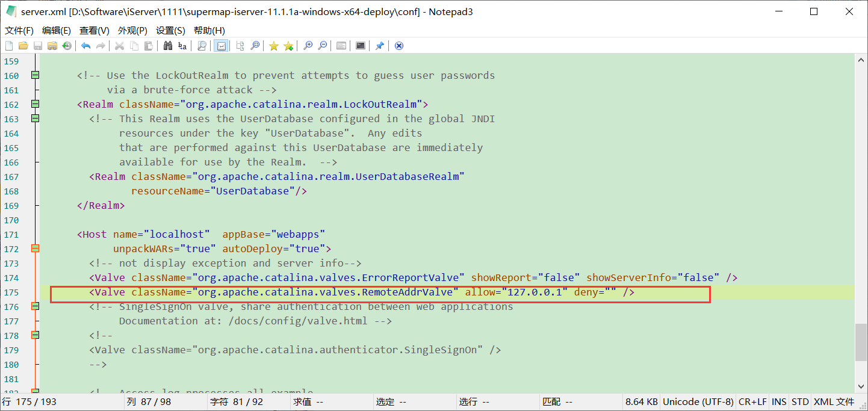Viewport: 868px width, 411px height.
Task: Open the syntax scheme selector icon
Action: (x=341, y=46)
